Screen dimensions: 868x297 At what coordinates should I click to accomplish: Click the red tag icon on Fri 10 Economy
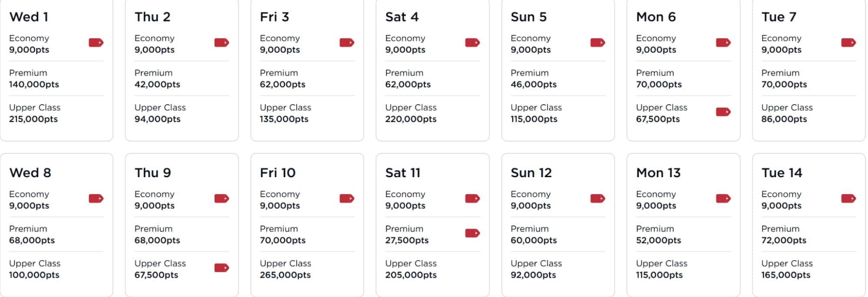coord(348,199)
